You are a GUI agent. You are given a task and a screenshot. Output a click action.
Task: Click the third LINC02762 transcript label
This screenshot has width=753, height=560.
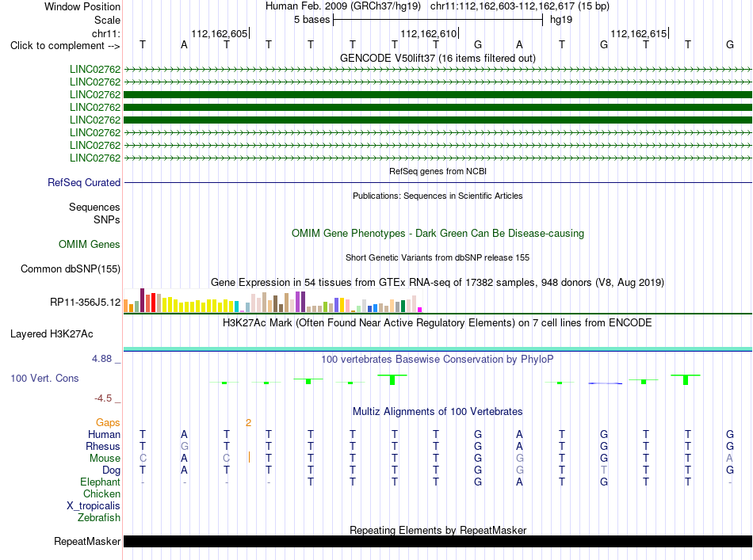click(x=94, y=94)
